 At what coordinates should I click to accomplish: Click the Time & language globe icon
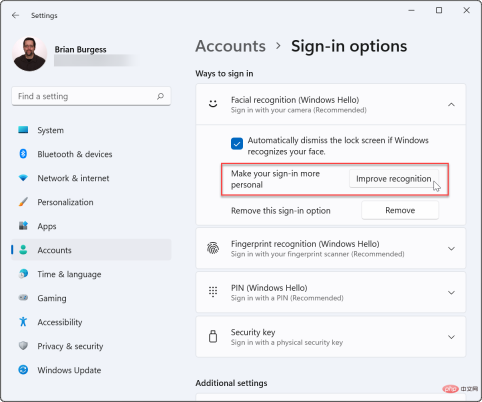coord(23,274)
